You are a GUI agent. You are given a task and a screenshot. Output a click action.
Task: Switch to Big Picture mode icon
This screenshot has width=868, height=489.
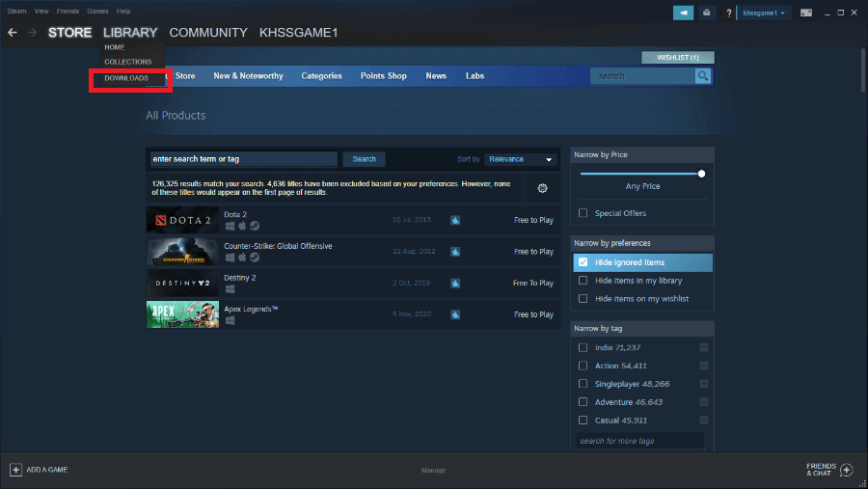[x=806, y=13]
